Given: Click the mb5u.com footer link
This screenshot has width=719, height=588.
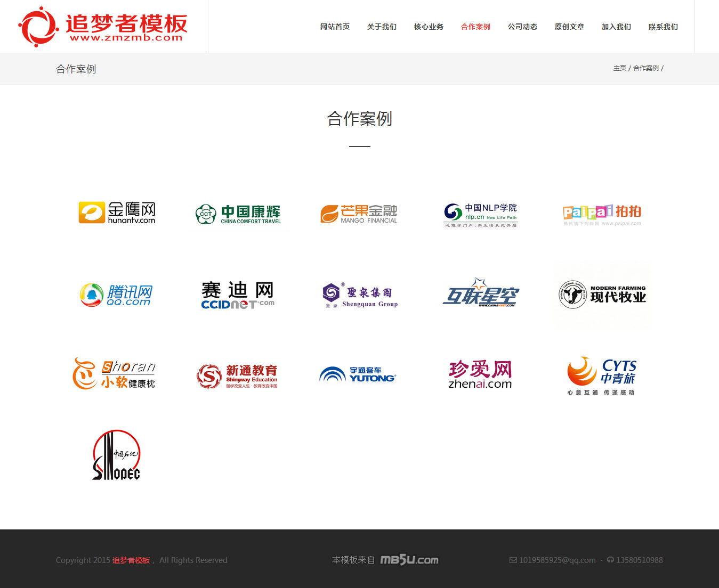Looking at the screenshot, I should (x=409, y=560).
